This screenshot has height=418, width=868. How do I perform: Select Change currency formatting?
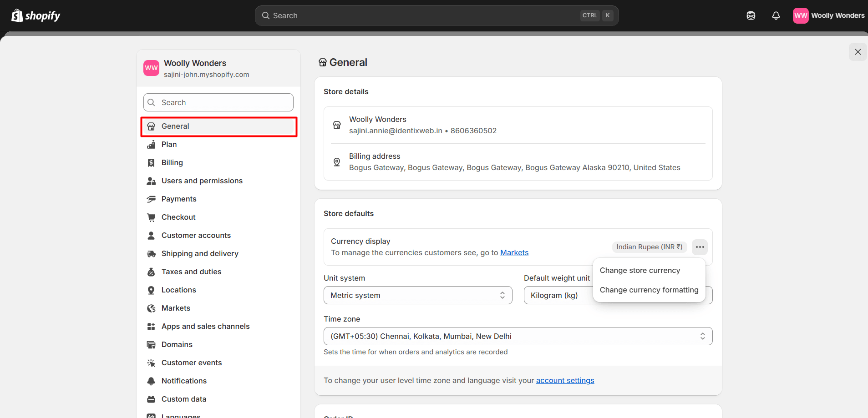pyautogui.click(x=649, y=290)
